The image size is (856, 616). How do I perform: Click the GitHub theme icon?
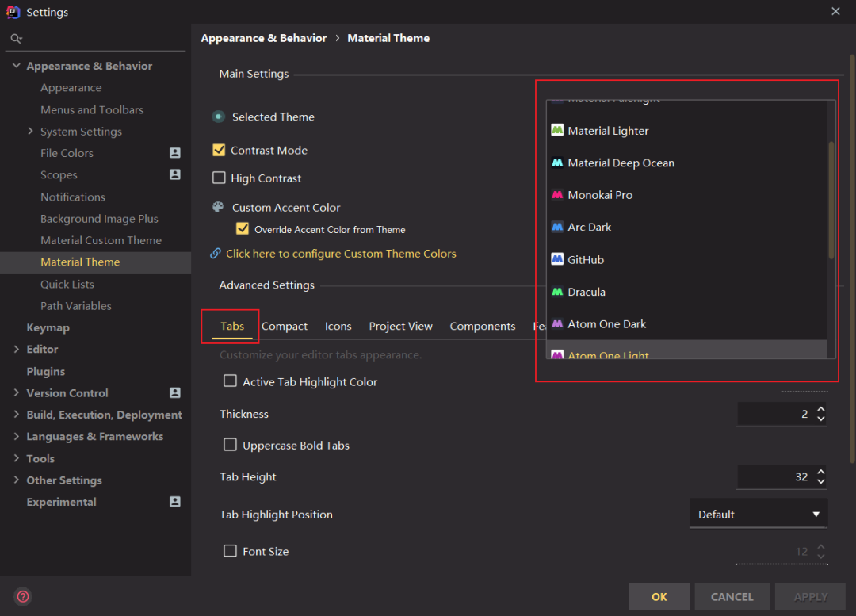point(557,260)
